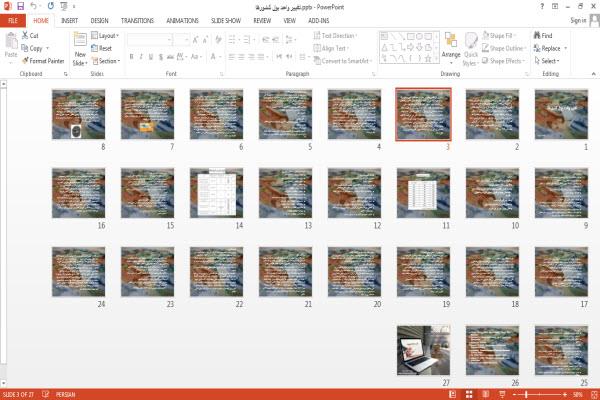The height and width of the screenshot is (400, 600).
Task: Open the FILE tab
Action: point(13,21)
